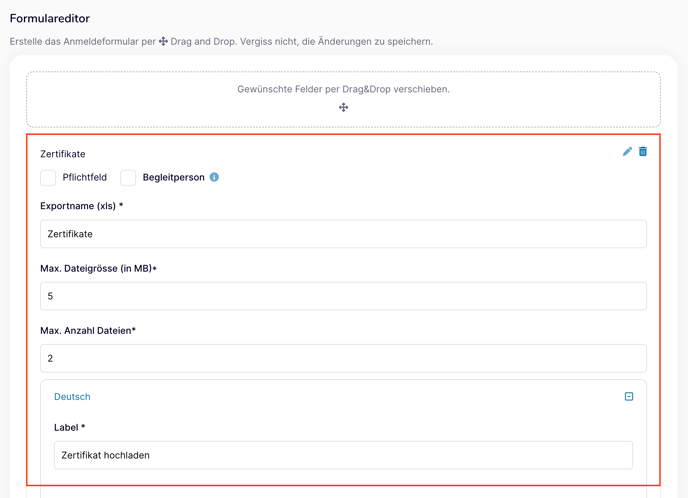
Task: Tick the Begleitperson checkbox
Action: [x=128, y=178]
